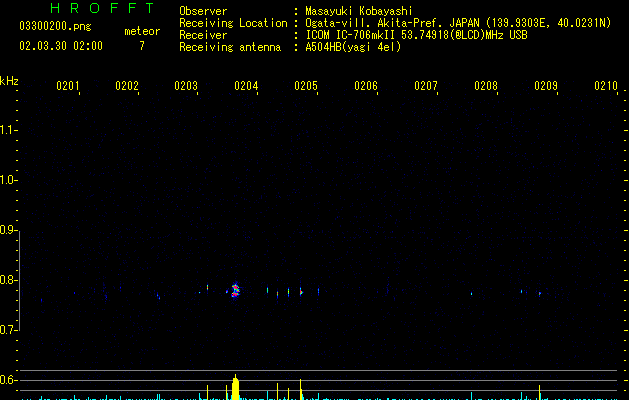This screenshot has width=629, height=400.
Task: Click the Ogata-vill. Akita-Pref. JAPAN location text
Action: [392, 23]
